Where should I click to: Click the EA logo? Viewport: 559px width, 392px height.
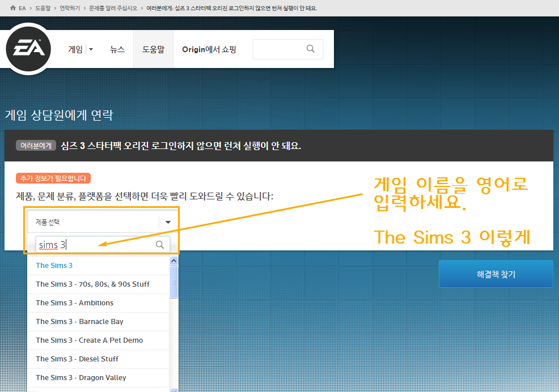pos(28,49)
